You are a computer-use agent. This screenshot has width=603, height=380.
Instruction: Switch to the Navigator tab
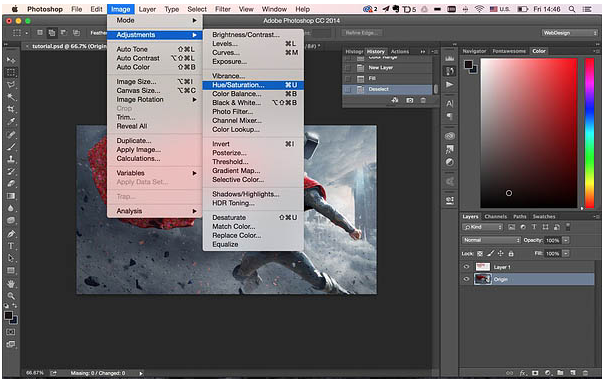coord(474,51)
